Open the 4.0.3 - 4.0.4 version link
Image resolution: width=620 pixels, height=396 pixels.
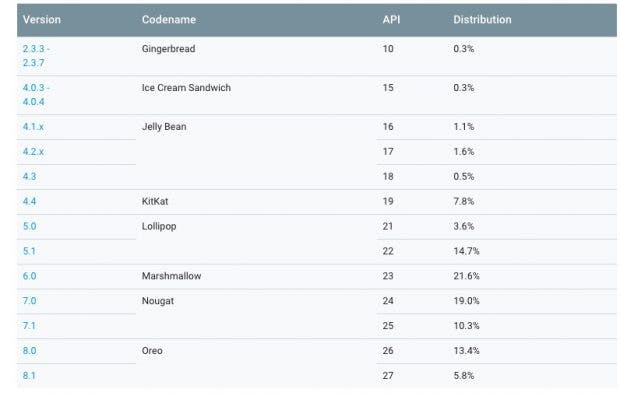pos(36,95)
